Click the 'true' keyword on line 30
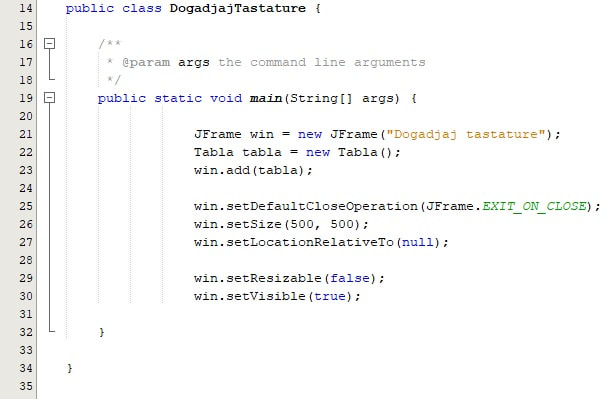The image size is (609, 399). 330,296
